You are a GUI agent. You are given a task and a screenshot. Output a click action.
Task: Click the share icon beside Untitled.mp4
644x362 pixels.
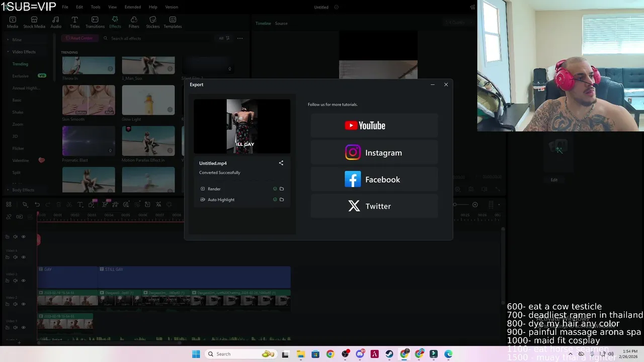[x=281, y=163]
